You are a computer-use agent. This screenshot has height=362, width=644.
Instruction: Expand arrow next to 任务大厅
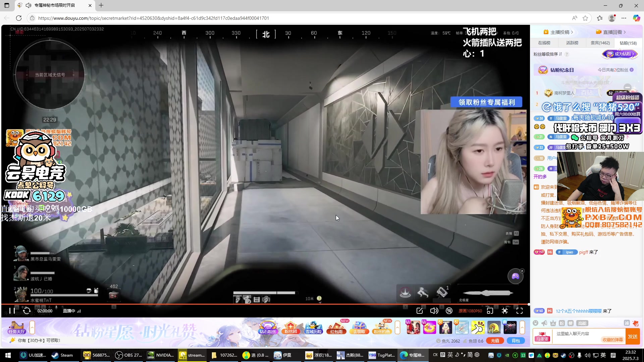coord(32,327)
